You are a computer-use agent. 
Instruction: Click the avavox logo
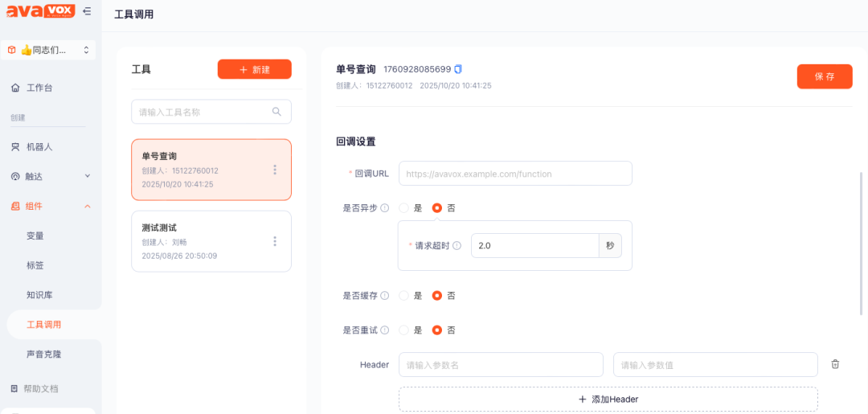coord(40,10)
